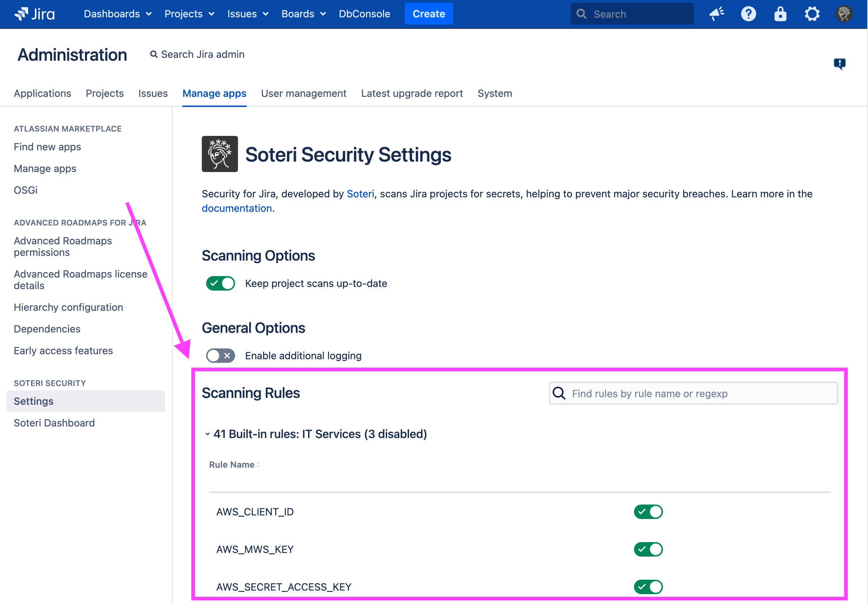Enable additional logging toggle
Image resolution: width=868 pixels, height=605 pixels.
[220, 355]
